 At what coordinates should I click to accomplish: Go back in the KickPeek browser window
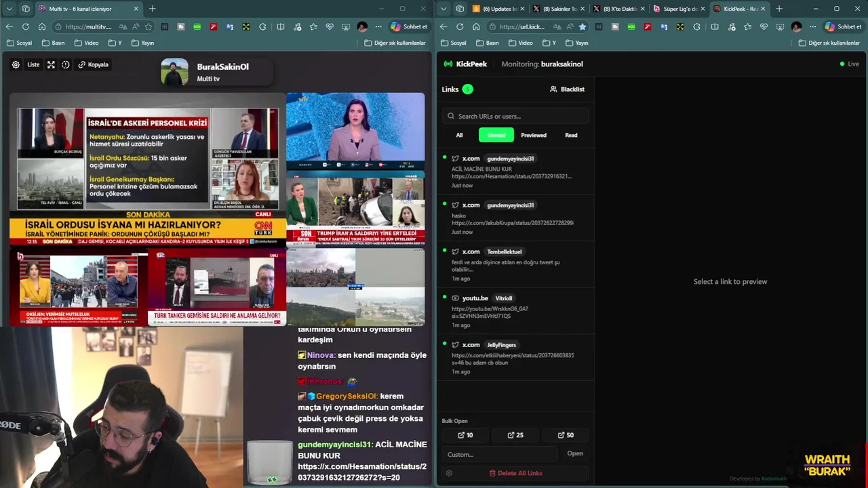point(443,26)
